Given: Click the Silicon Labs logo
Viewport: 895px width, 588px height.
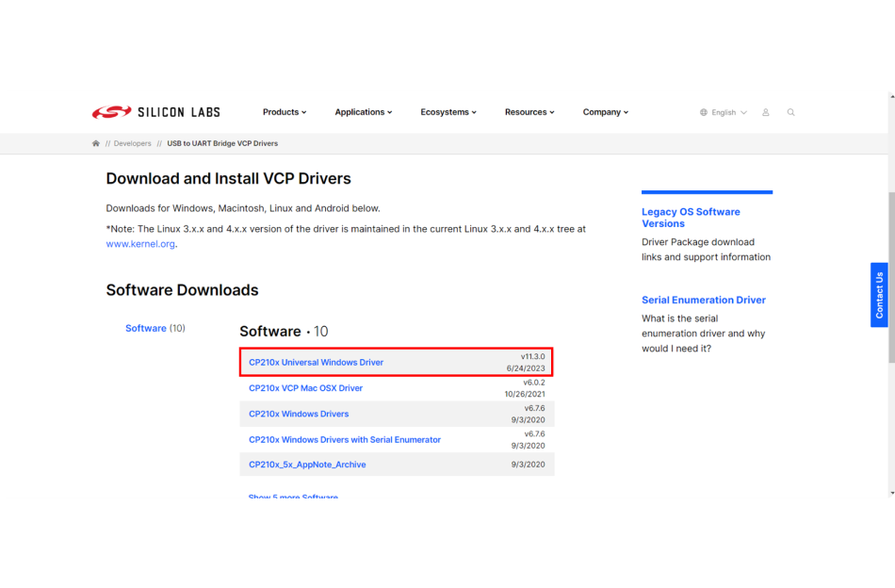Looking at the screenshot, I should tap(155, 112).
